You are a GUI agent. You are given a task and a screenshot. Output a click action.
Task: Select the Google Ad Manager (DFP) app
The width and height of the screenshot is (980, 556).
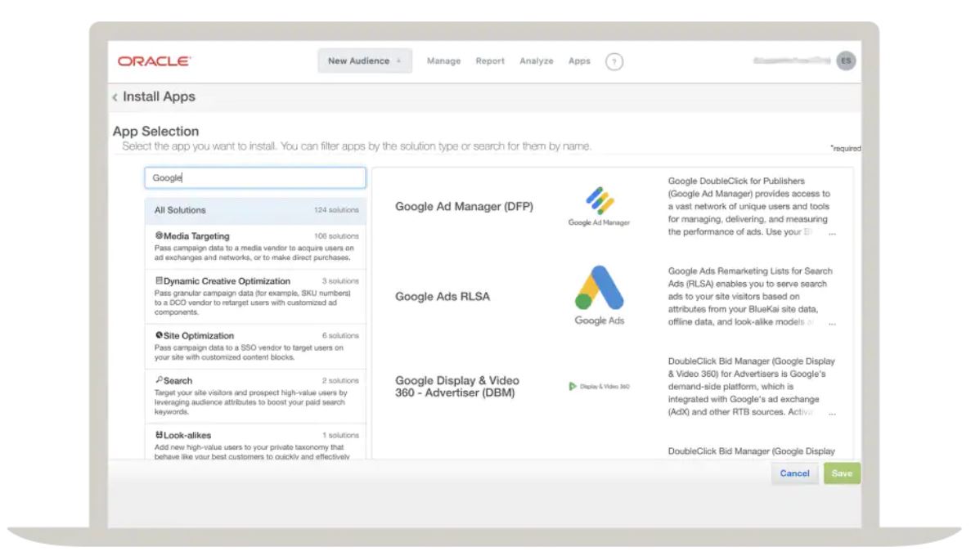pyautogui.click(x=464, y=206)
